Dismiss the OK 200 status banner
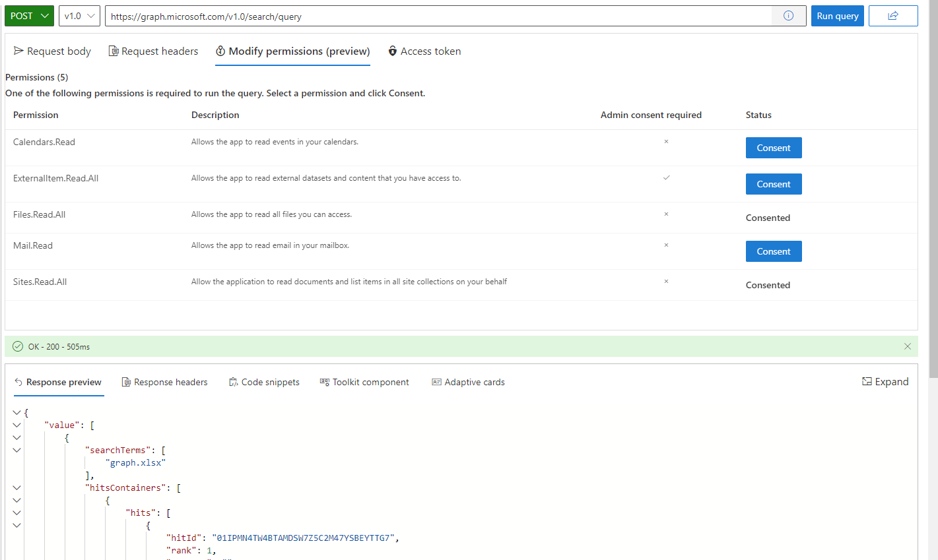 [908, 346]
